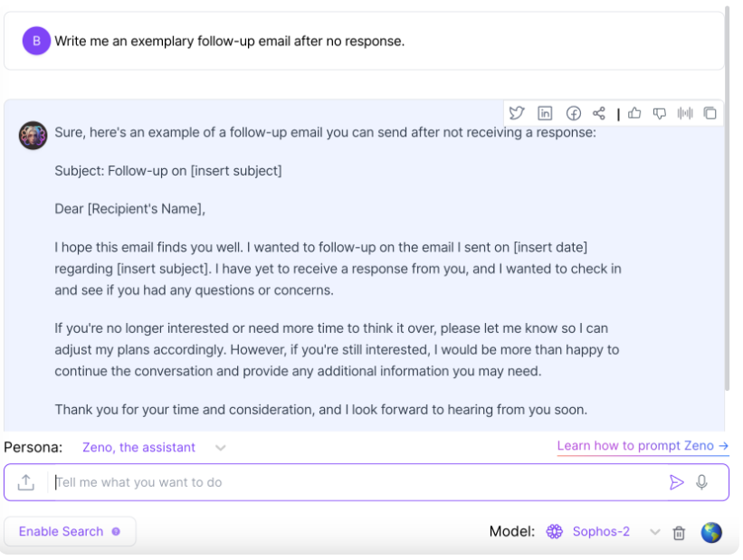Expand the Persona dropdown chevron
The width and height of the screenshot is (743, 560).
click(x=220, y=448)
